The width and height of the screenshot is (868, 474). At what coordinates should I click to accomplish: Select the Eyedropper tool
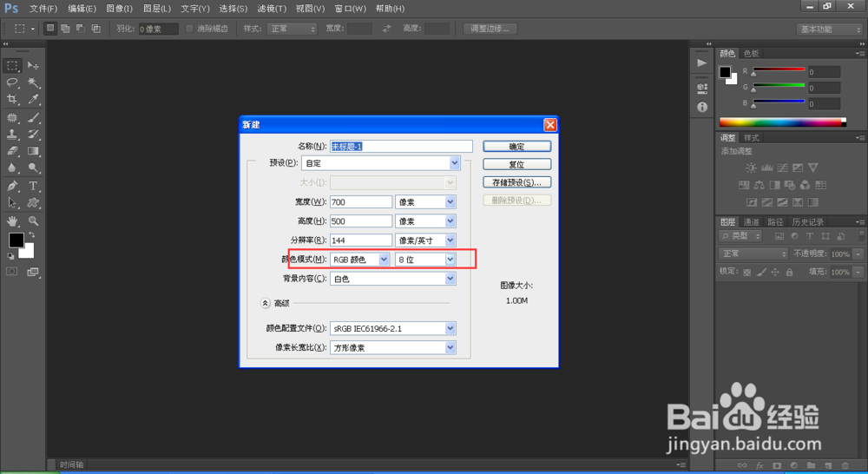[33, 99]
